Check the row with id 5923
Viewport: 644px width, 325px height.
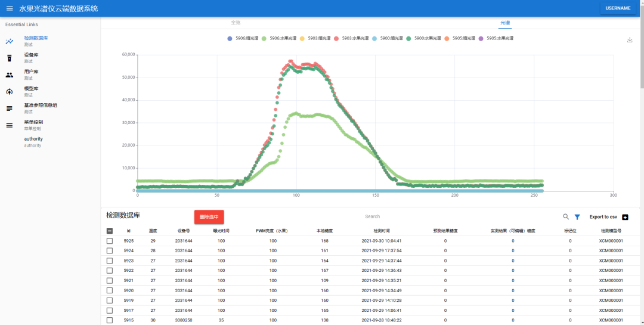[x=110, y=261]
